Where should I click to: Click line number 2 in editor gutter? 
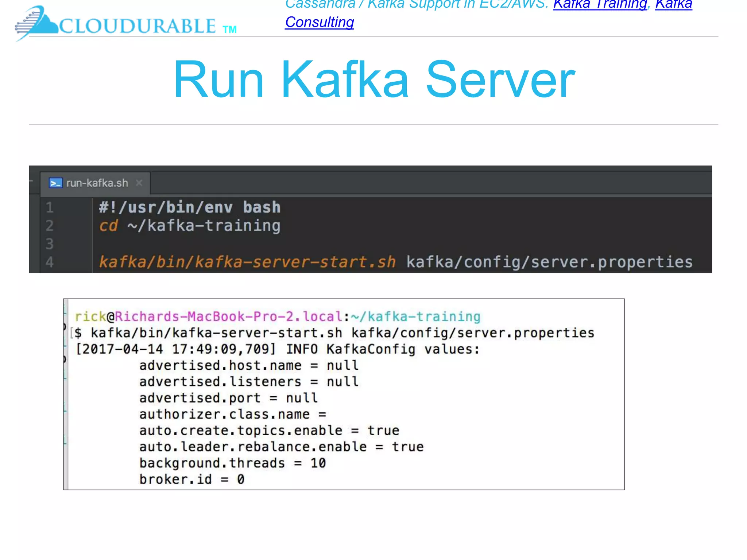click(50, 226)
